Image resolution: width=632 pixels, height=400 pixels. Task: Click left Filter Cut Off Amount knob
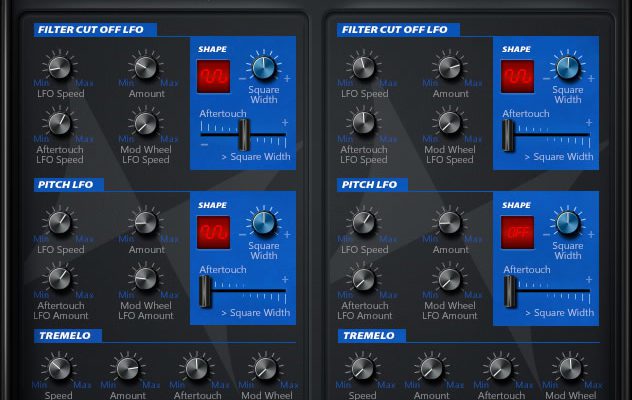coord(146,68)
